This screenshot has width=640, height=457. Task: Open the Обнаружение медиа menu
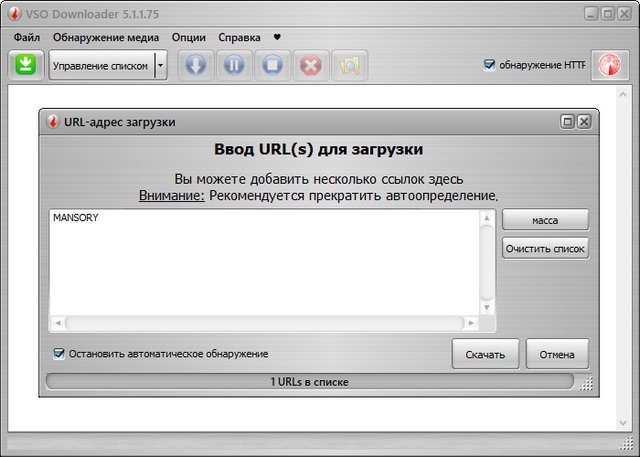(106, 37)
